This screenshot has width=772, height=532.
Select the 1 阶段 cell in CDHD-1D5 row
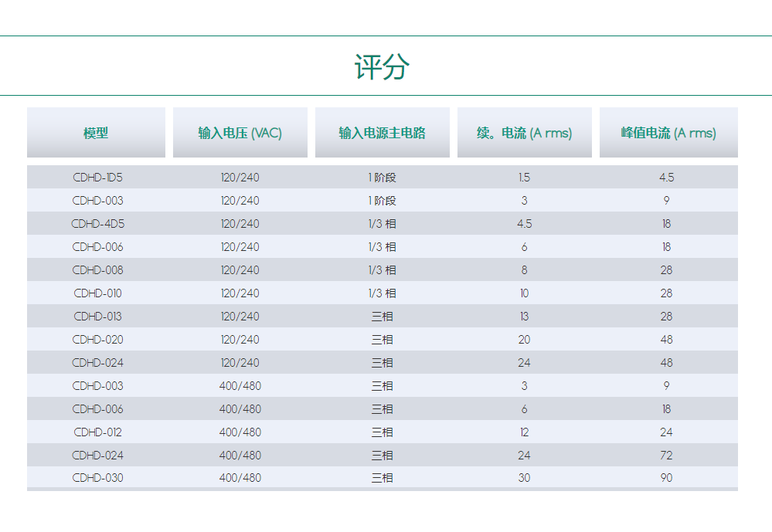point(382,178)
